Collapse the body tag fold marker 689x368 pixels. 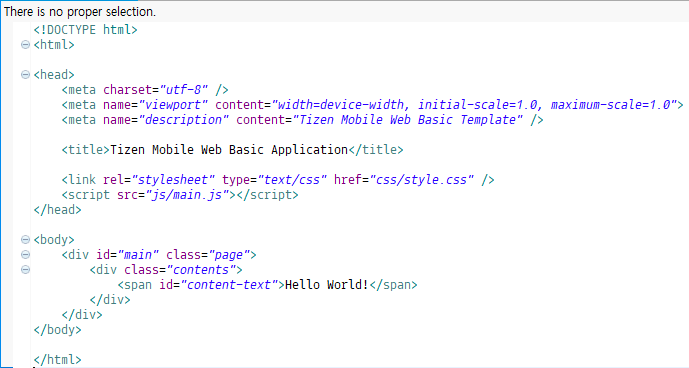pos(25,240)
